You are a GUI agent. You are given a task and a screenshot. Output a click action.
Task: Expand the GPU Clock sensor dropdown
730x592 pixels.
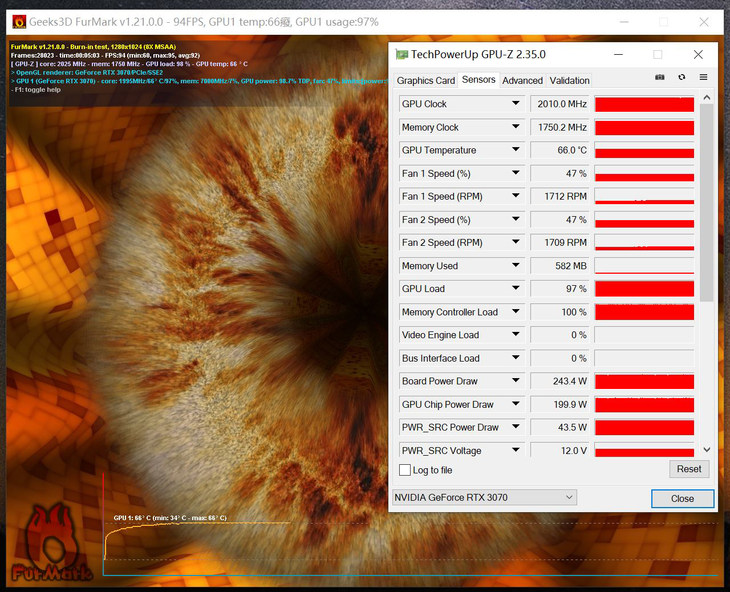tap(516, 104)
